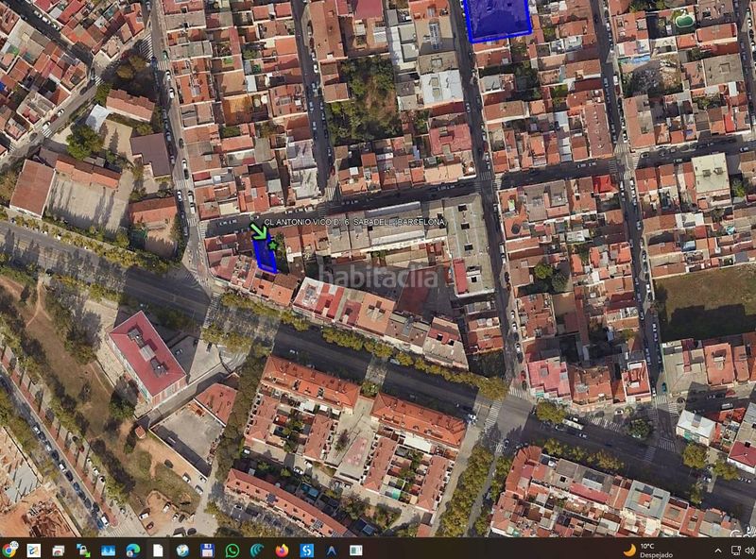The width and height of the screenshot is (756, 559).
Task: Click the green star marker on the map
Action: (x=272, y=246)
